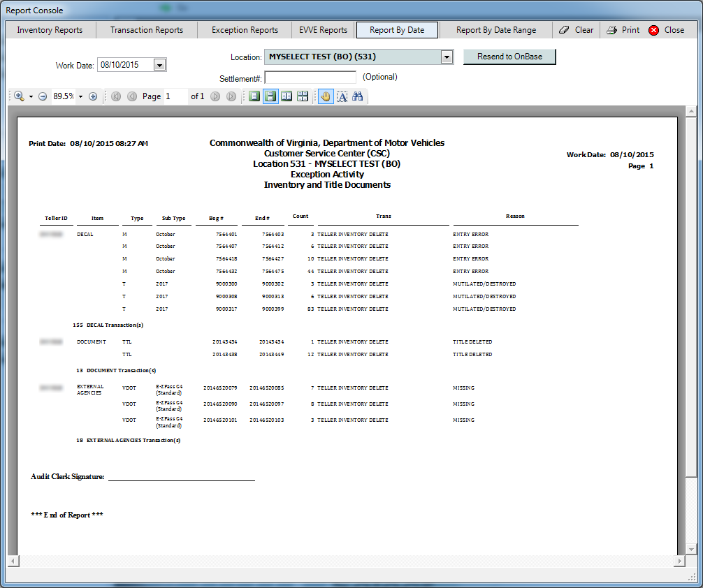The image size is (703, 588).
Task: Open the Exception Reports tab
Action: point(245,30)
